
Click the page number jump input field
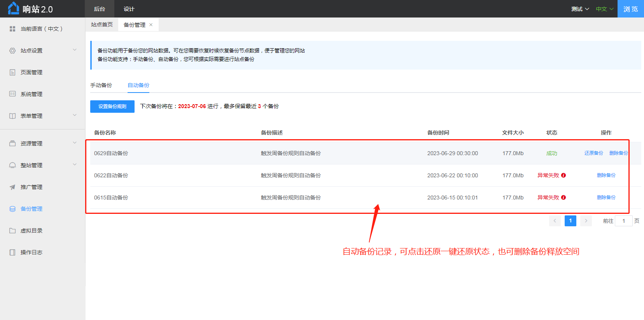pyautogui.click(x=623, y=221)
